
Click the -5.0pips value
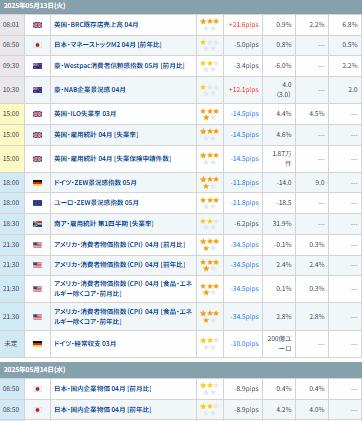pyautogui.click(x=246, y=45)
